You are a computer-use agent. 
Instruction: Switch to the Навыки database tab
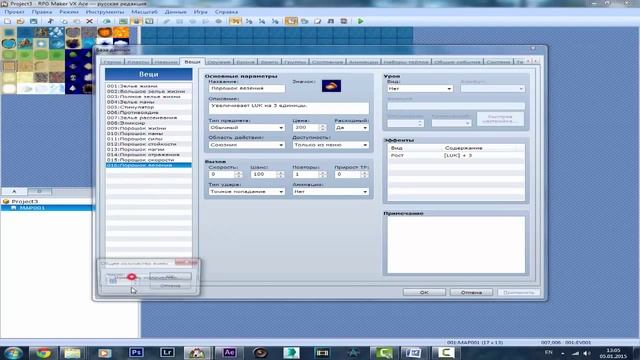(x=166, y=62)
